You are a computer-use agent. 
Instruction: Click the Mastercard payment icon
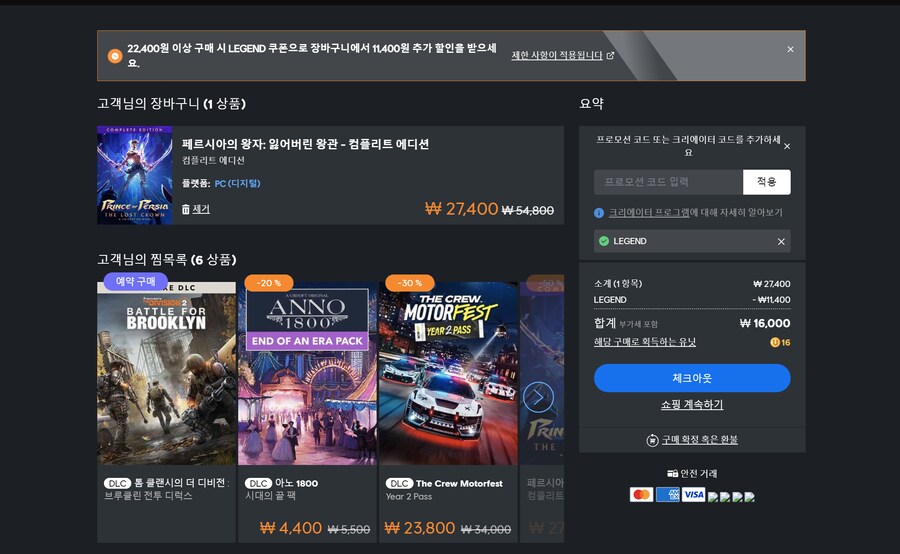click(641, 494)
